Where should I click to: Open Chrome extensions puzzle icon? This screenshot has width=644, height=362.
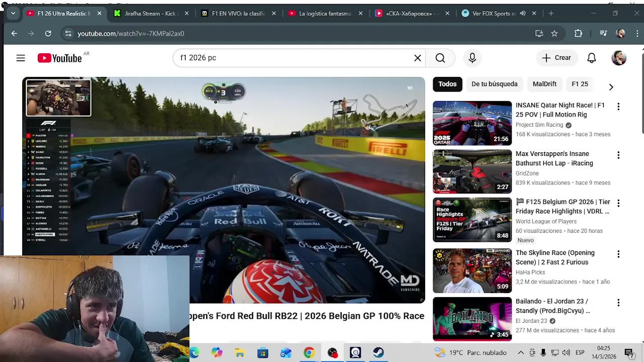click(578, 33)
